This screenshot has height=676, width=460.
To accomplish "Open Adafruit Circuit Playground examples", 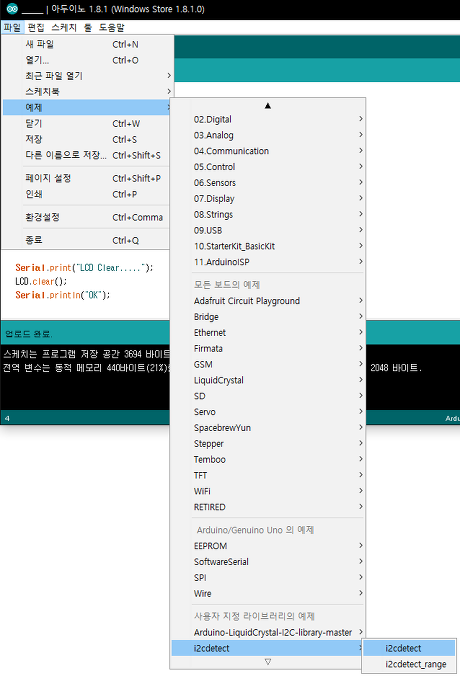I will click(x=268, y=301).
